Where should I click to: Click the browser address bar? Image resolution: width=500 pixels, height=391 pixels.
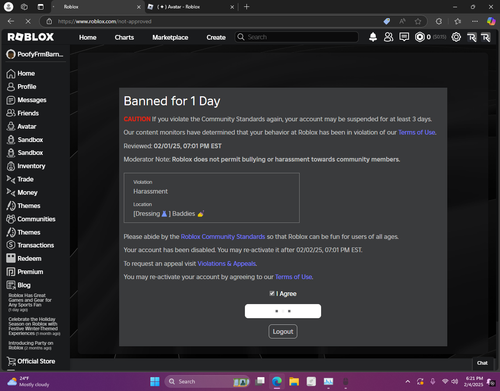pos(213,21)
